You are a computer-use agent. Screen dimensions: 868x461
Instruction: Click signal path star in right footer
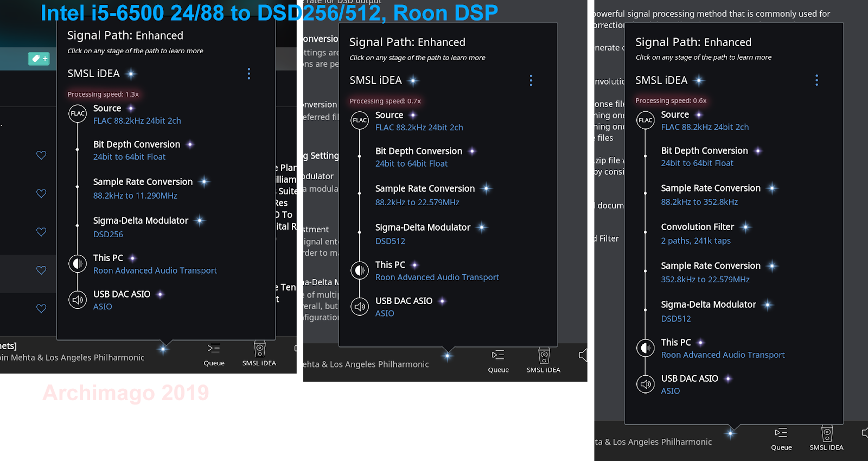[x=731, y=433]
